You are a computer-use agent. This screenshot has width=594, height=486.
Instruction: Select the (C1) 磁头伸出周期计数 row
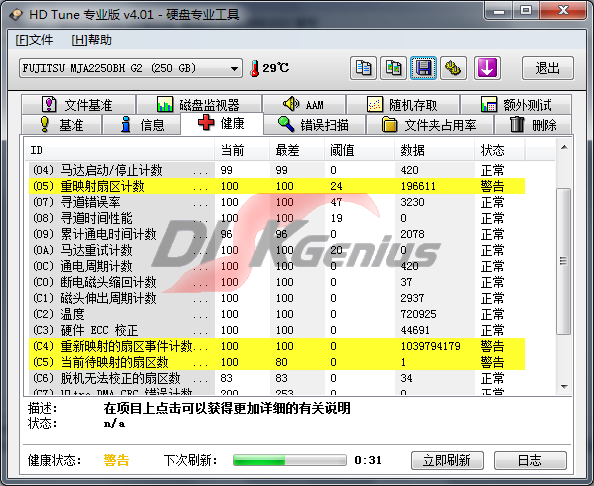tap(277, 298)
